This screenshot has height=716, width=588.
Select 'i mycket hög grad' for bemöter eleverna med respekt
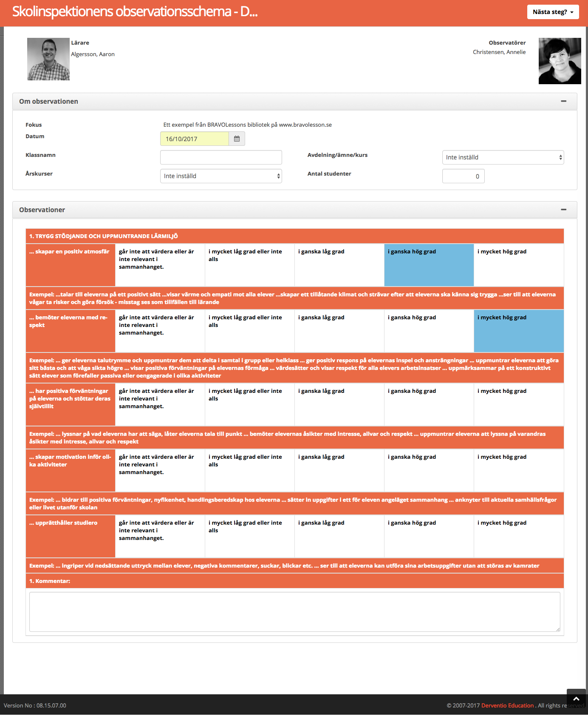519,331
